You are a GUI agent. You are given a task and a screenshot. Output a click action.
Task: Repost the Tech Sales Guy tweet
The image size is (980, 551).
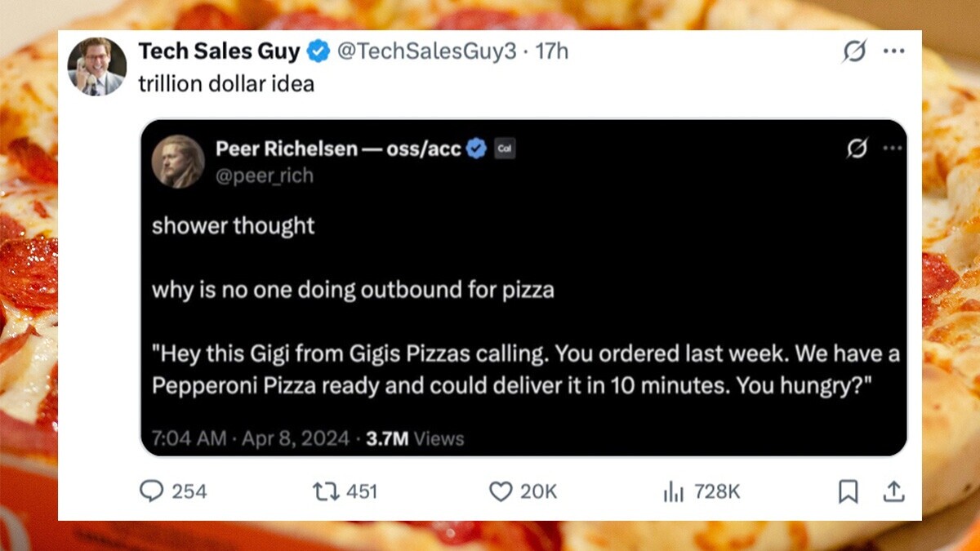(x=325, y=491)
